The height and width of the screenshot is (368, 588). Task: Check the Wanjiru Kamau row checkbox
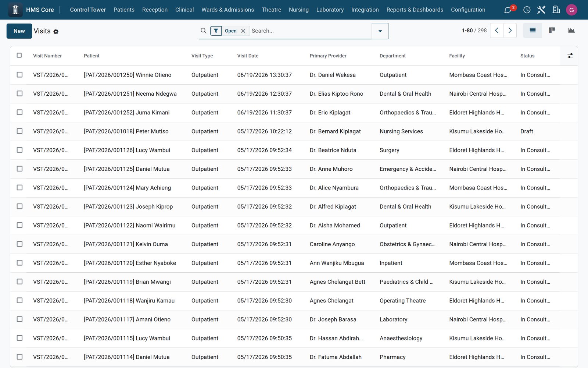pyautogui.click(x=19, y=300)
